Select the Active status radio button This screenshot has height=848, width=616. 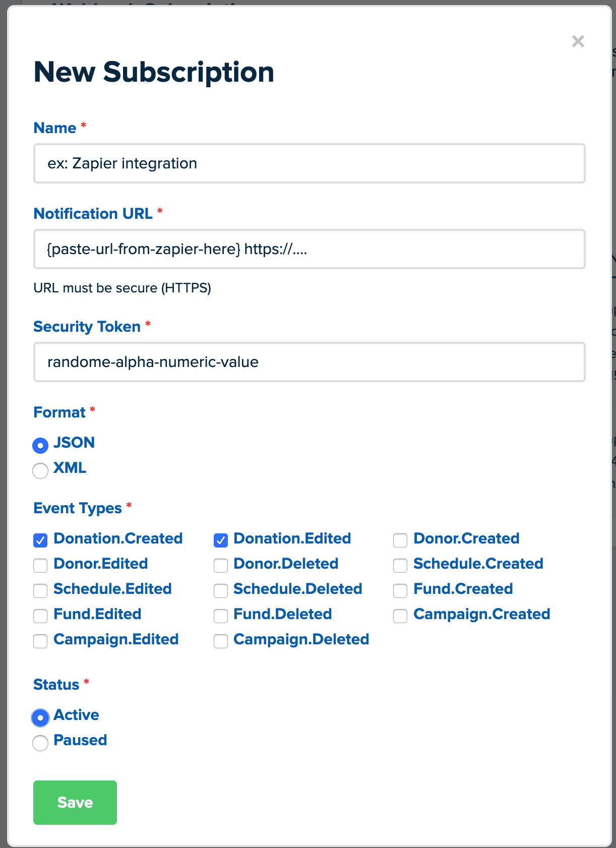pyautogui.click(x=40, y=717)
